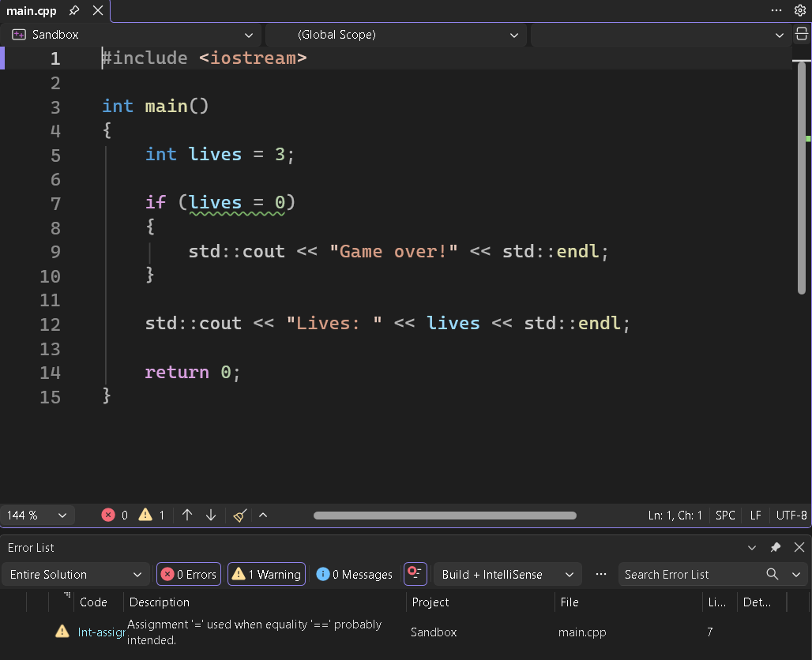Open editor settings gear icon
812x660 pixels.
800,10
